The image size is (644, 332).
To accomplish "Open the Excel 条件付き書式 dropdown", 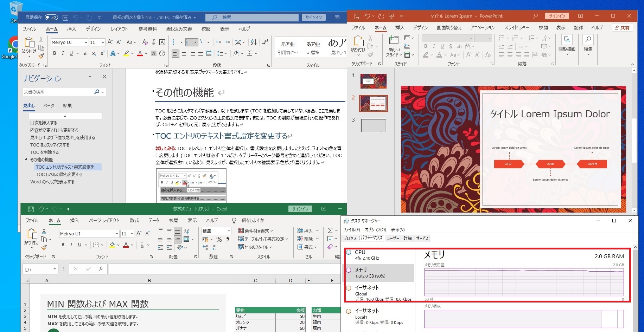I will point(256,231).
